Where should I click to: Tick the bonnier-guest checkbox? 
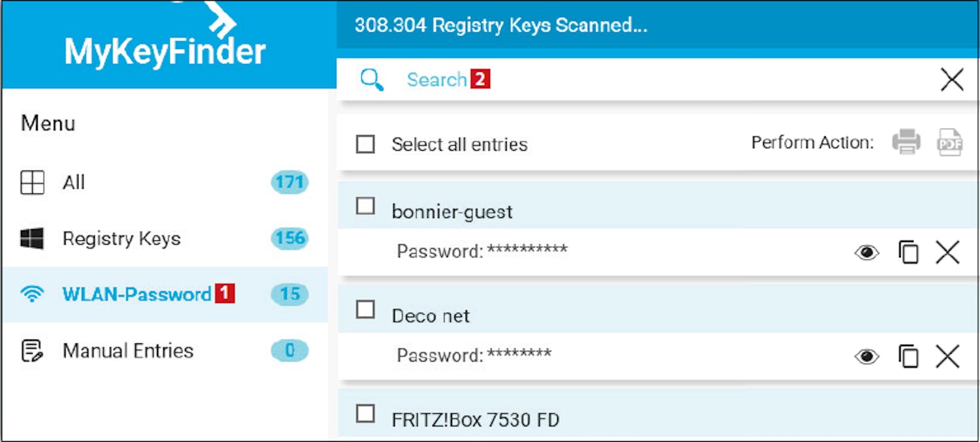(x=365, y=206)
